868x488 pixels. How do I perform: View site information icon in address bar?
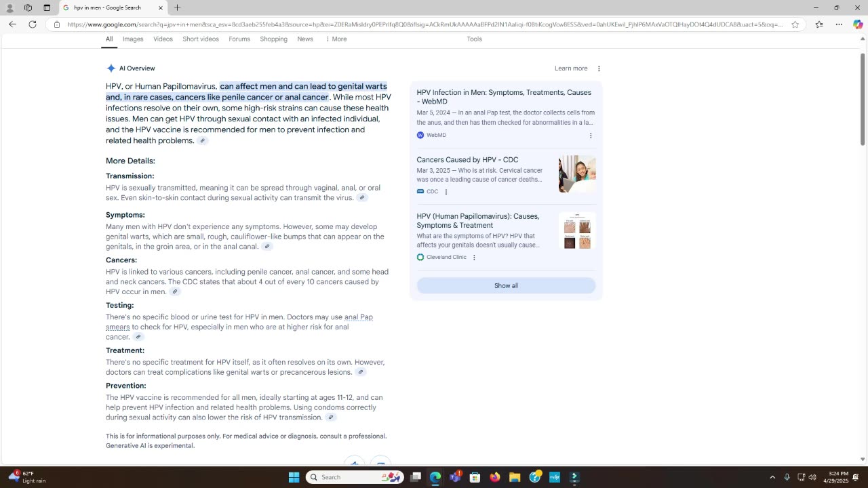(57, 24)
